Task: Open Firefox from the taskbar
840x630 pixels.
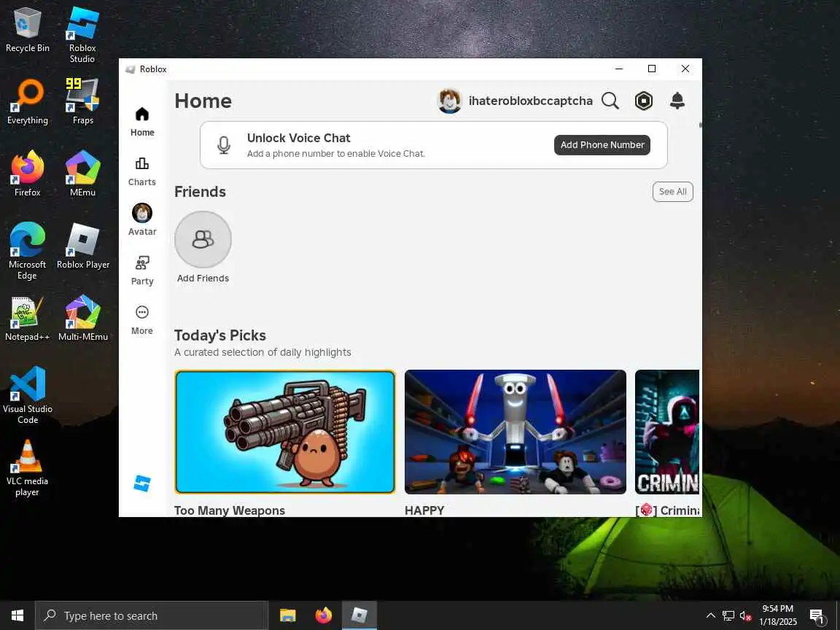Action: tap(324, 615)
